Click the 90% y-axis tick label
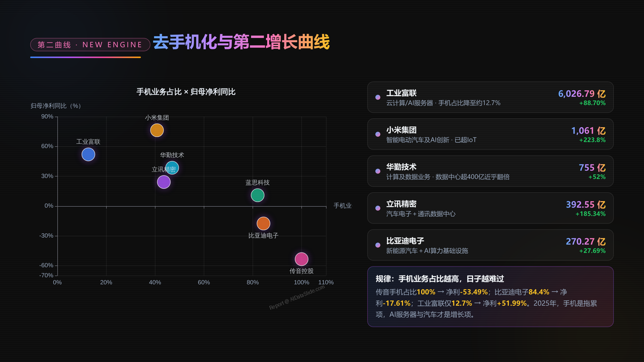 (47, 117)
